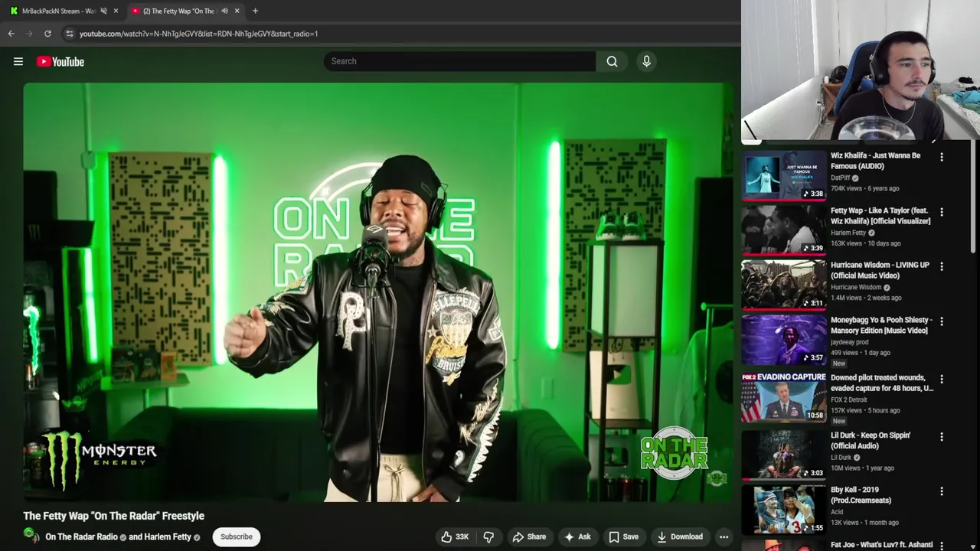Screen dimensions: 980x551
Task: Open title Downed pilot treated wounds
Action: [x=882, y=383]
